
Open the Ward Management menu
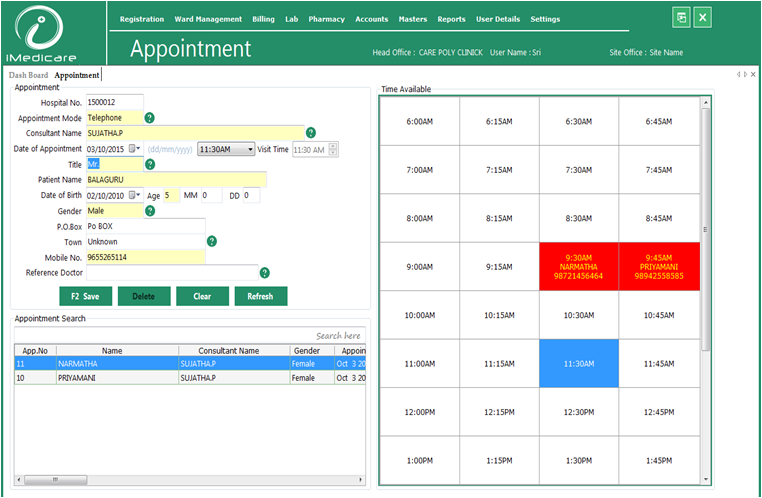pyautogui.click(x=209, y=19)
